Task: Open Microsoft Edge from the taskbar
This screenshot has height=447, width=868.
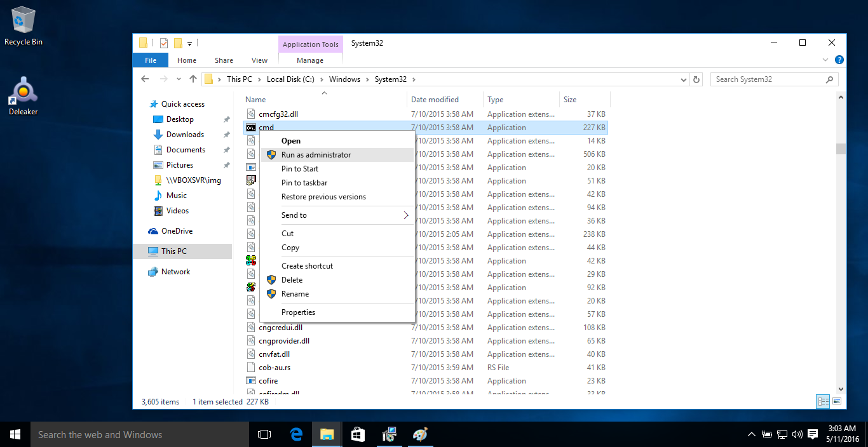Action: (296, 434)
